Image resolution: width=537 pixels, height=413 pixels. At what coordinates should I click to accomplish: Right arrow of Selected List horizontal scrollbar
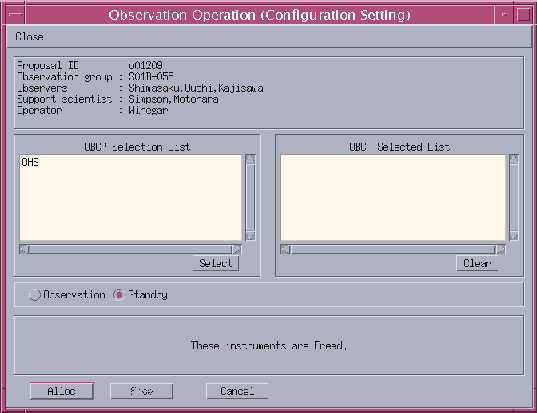coord(501,249)
